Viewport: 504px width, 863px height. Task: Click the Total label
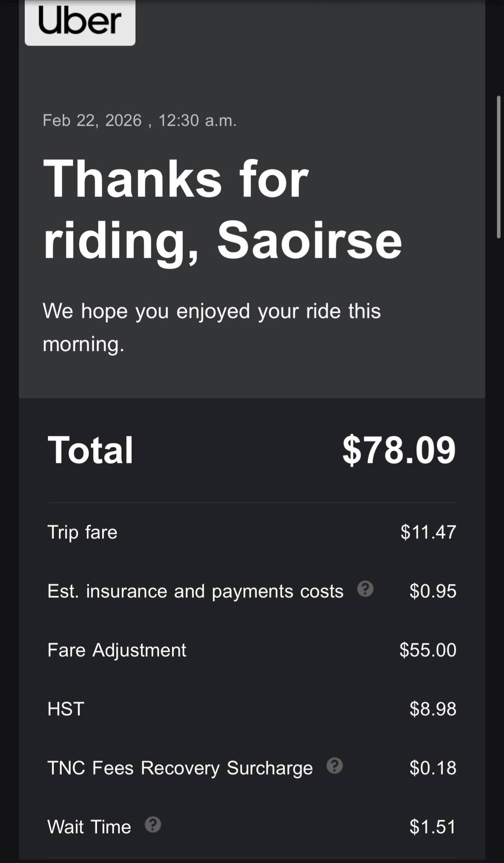pyautogui.click(x=90, y=450)
